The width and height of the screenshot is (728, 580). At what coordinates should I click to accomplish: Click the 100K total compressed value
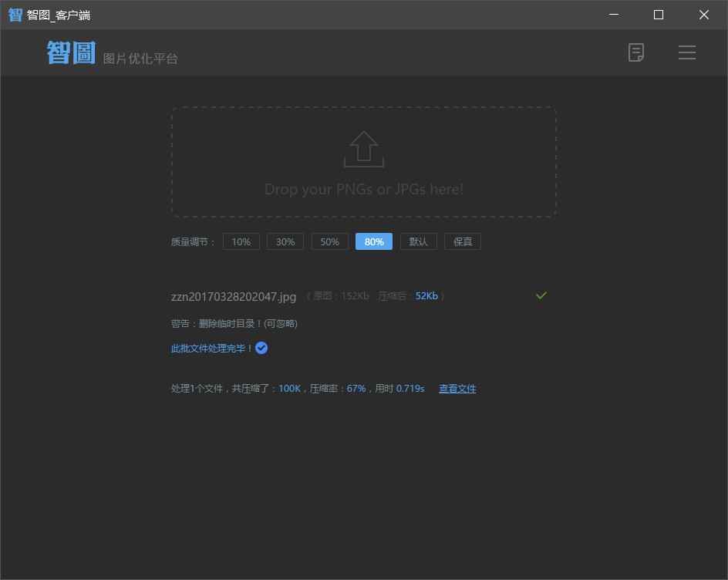coord(290,388)
